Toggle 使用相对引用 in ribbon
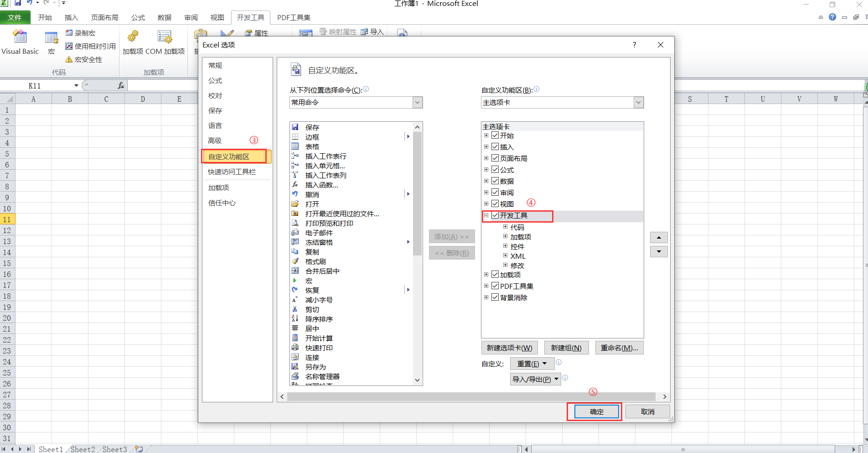868x453 pixels. tap(91, 46)
